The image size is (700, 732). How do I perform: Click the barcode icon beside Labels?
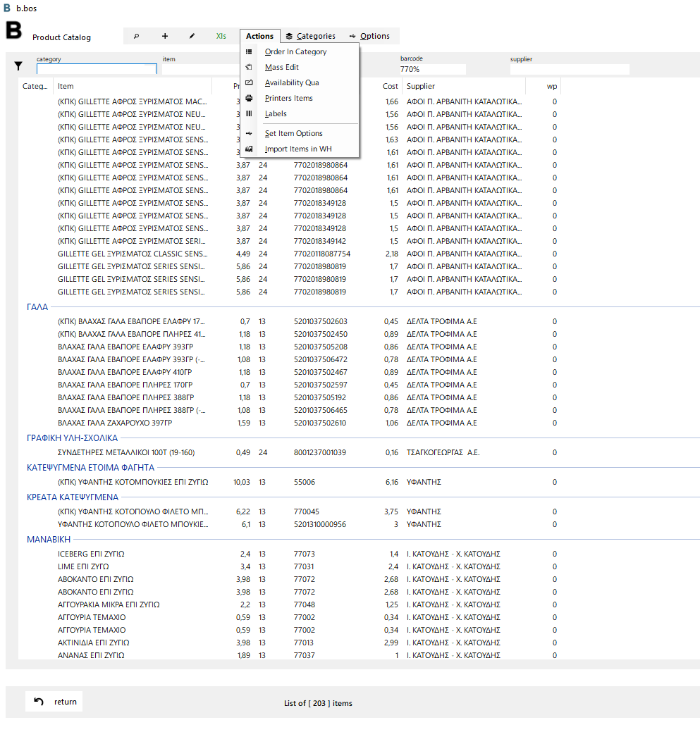249,114
